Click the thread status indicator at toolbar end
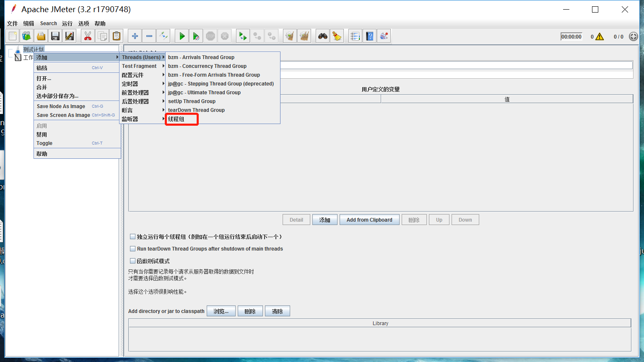The height and width of the screenshot is (362, 644). 634,36
